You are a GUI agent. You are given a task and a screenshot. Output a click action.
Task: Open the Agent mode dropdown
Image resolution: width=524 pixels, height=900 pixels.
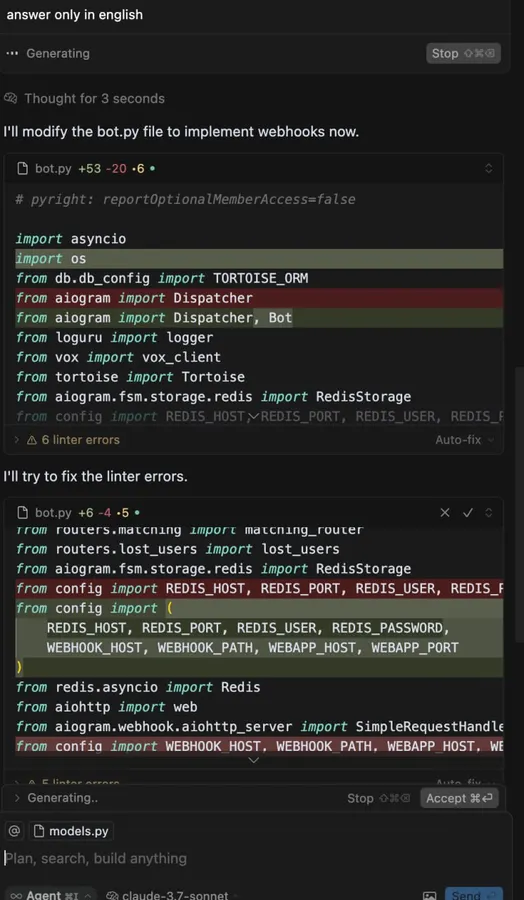coord(49,895)
